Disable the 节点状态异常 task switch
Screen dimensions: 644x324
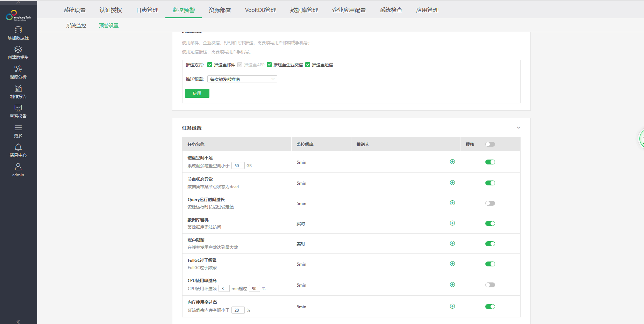coord(490,183)
